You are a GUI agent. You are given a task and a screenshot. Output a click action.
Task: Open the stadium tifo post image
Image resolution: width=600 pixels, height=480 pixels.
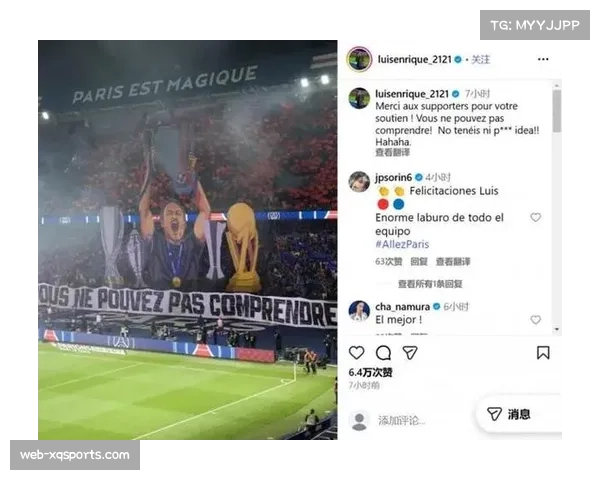click(188, 240)
